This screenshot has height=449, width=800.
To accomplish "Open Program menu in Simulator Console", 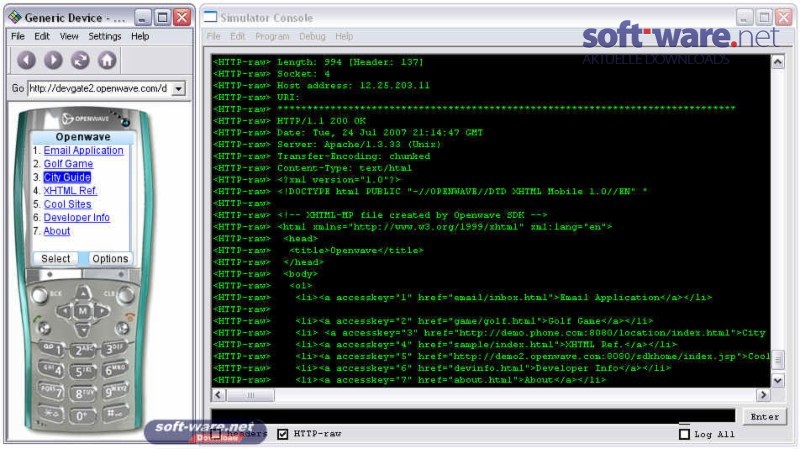I will (272, 36).
